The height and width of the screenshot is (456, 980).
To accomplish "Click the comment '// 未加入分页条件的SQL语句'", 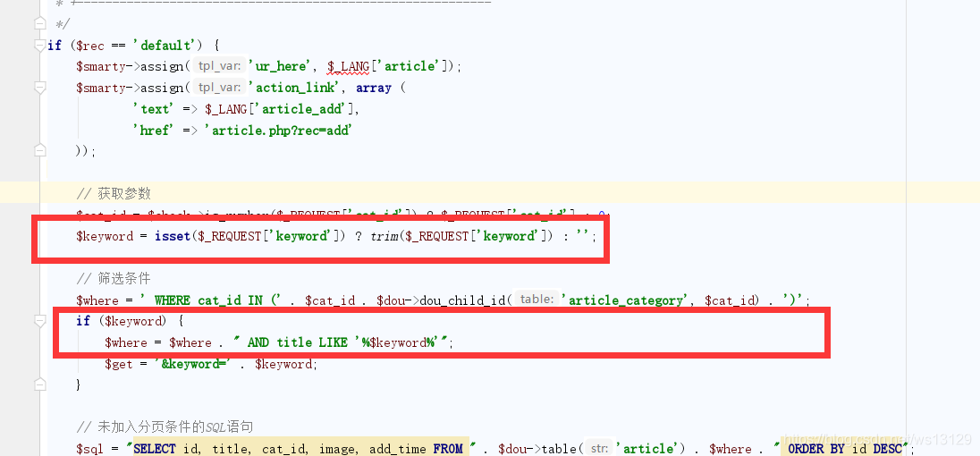I will pos(165,427).
